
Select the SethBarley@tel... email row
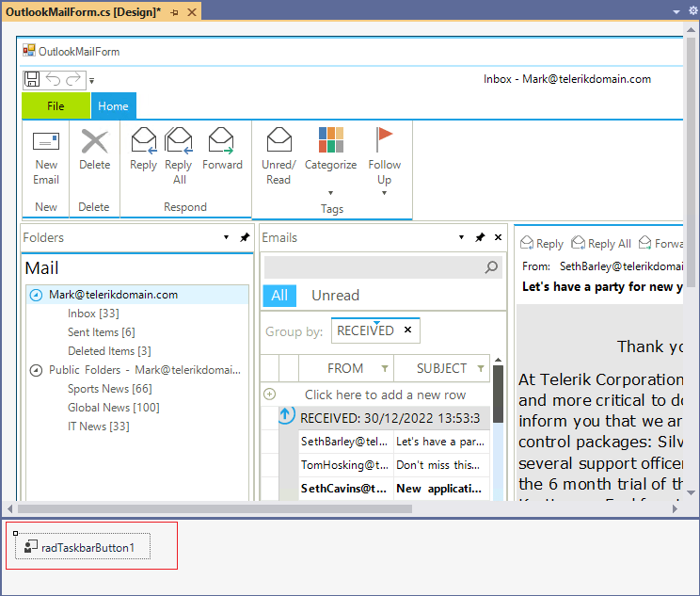344,442
